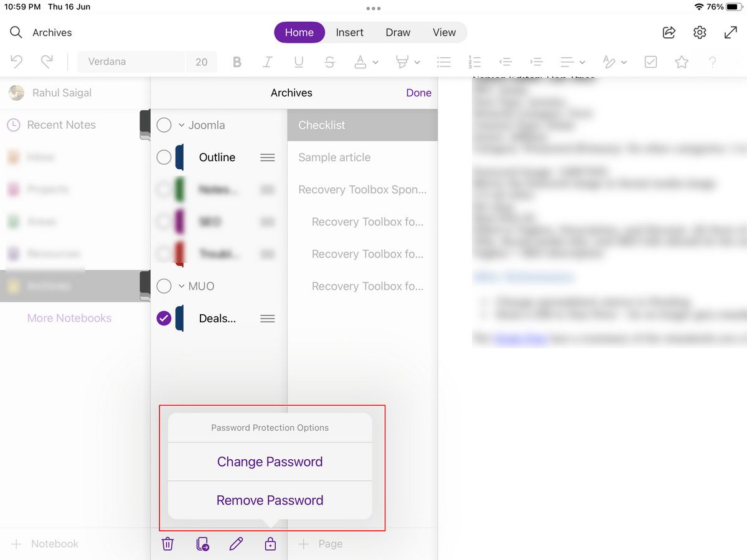The height and width of the screenshot is (560, 747).
Task: Switch to the Draw tab
Action: [398, 32]
